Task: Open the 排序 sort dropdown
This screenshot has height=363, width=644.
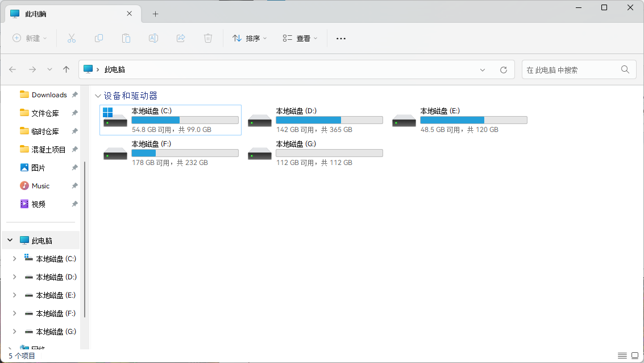Action: pos(250,38)
